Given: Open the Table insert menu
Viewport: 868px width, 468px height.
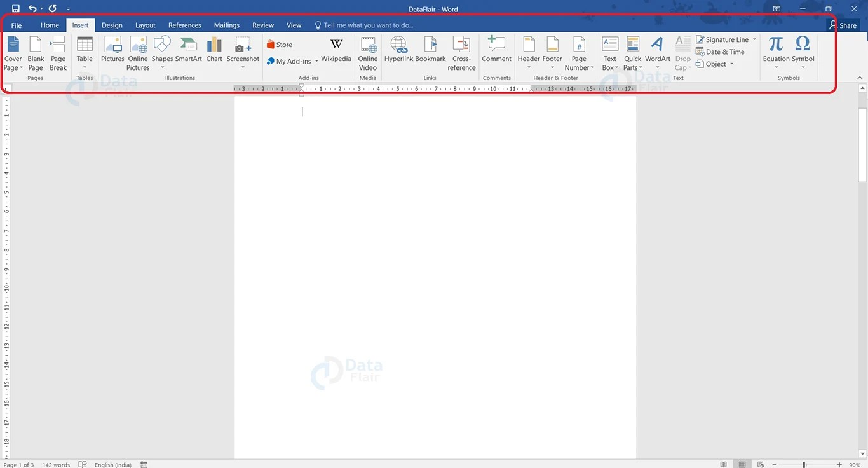Looking at the screenshot, I should (85, 53).
